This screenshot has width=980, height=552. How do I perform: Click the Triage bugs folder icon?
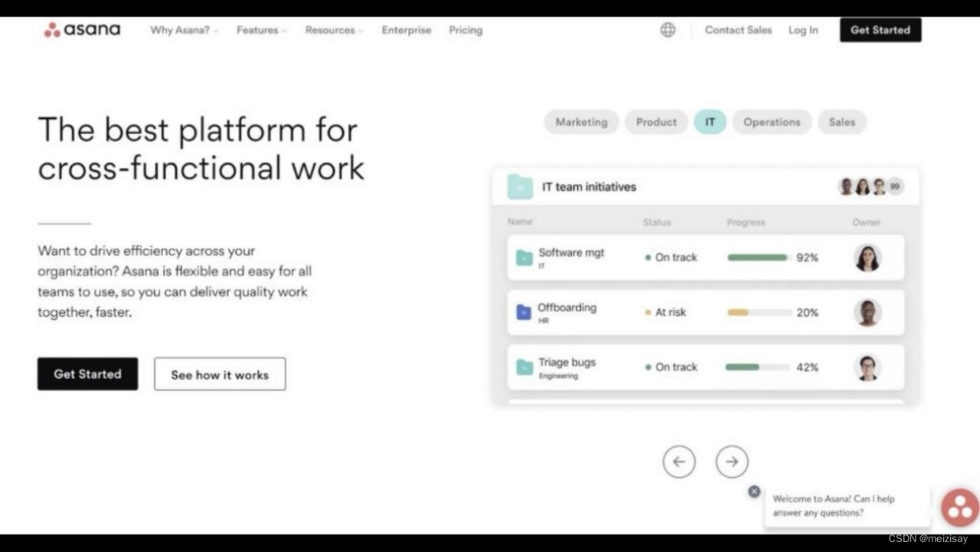tap(524, 367)
